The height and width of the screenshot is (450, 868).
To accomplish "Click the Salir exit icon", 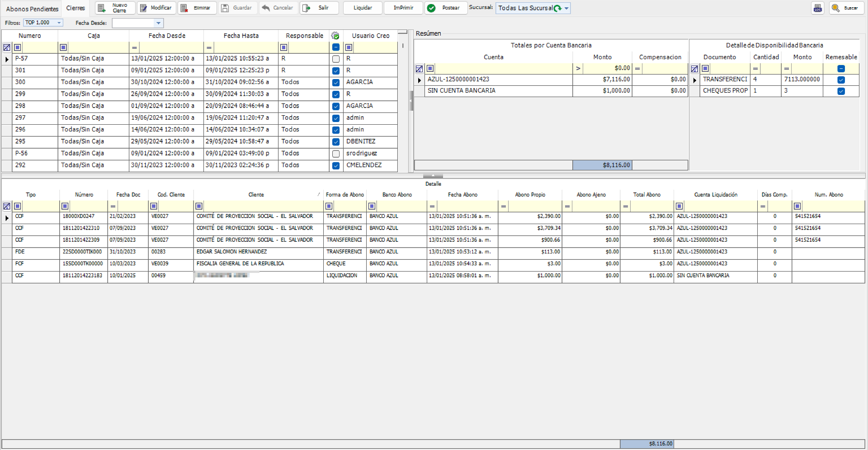I will coord(306,8).
